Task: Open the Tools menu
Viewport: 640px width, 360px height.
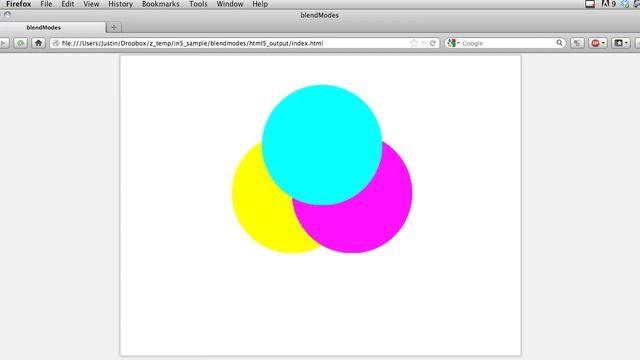Action: (198, 4)
